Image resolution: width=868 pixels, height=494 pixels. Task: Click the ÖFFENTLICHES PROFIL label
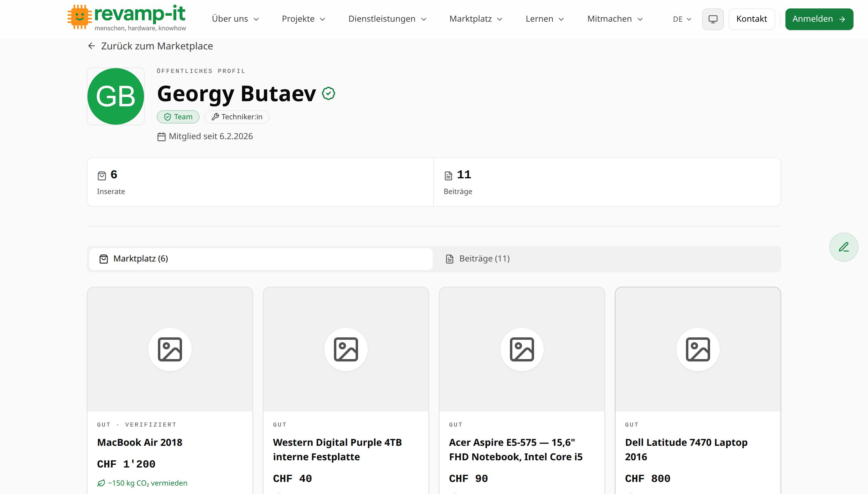point(201,71)
